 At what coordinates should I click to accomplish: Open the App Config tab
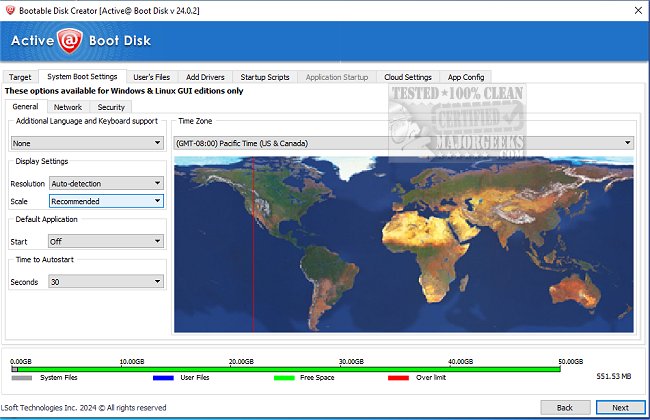[466, 77]
